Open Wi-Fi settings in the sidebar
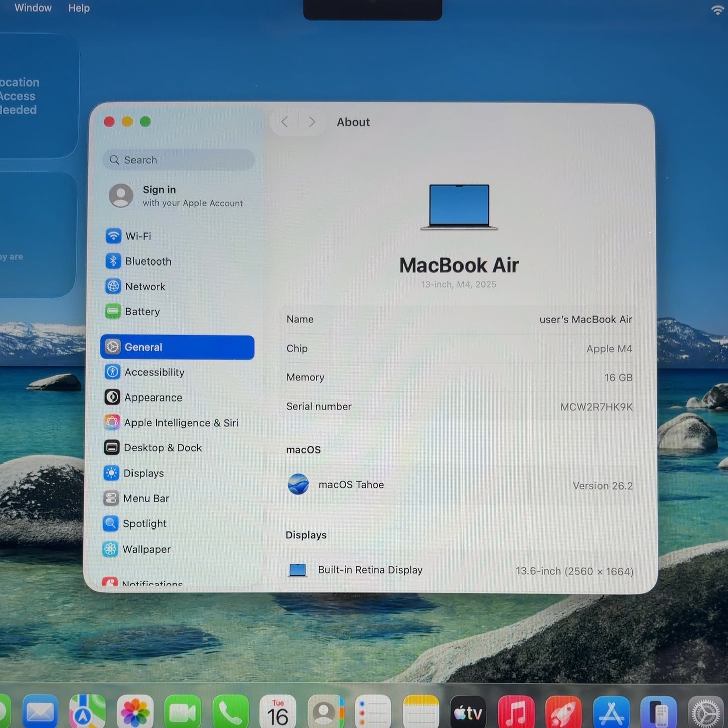This screenshot has height=728, width=728. (128, 236)
